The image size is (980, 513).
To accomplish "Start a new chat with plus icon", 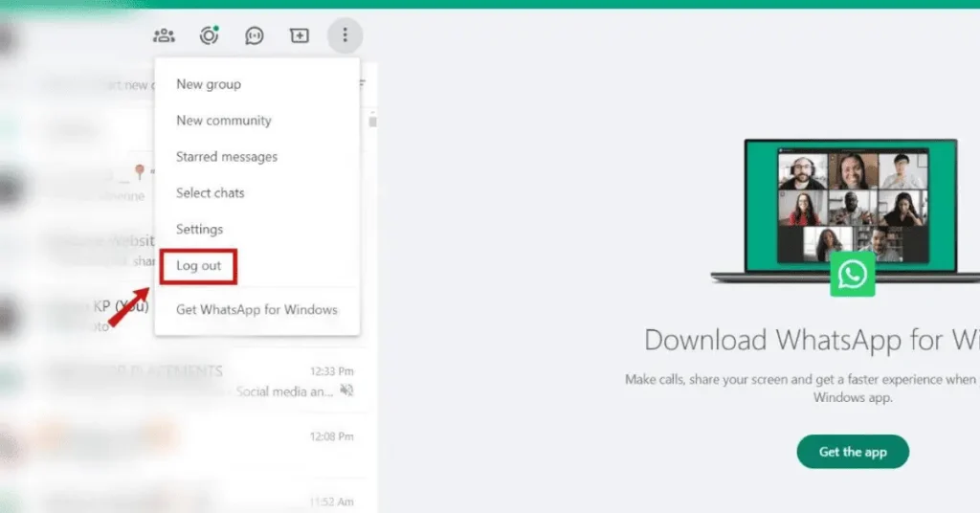I will click(x=300, y=35).
